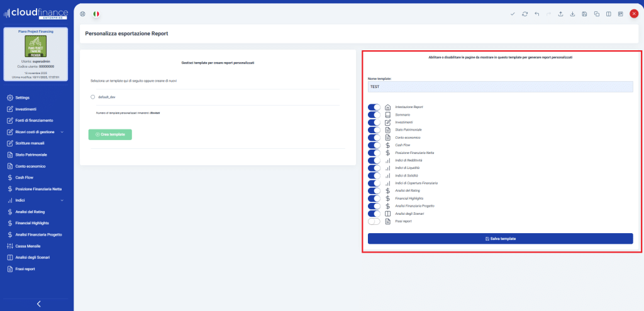Screen dimensions: 644x311
Task: Turn off the Cash Flow page toggle
Action: click(x=374, y=145)
